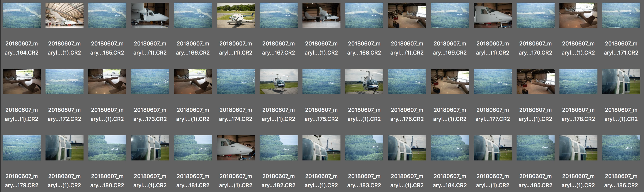Select the helicopter on grass above ary...167.CR2's neighbor

point(236,15)
